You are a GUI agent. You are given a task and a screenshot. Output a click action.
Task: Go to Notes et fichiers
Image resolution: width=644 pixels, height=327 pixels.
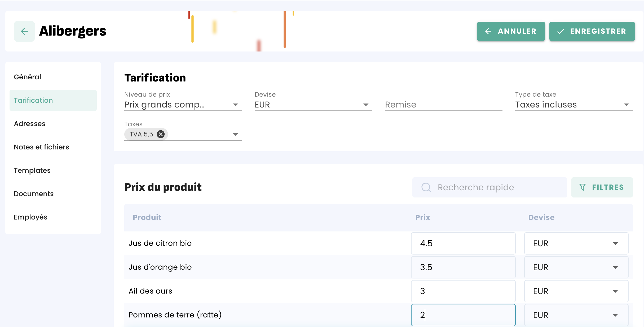[x=41, y=147]
